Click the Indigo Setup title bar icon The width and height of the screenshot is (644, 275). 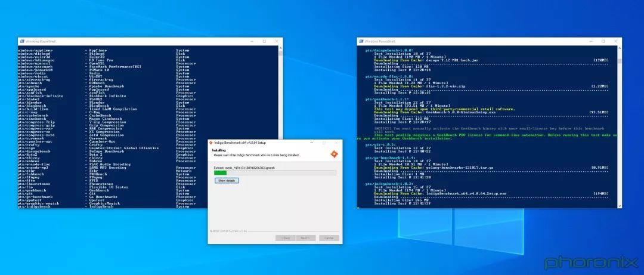click(x=211, y=143)
